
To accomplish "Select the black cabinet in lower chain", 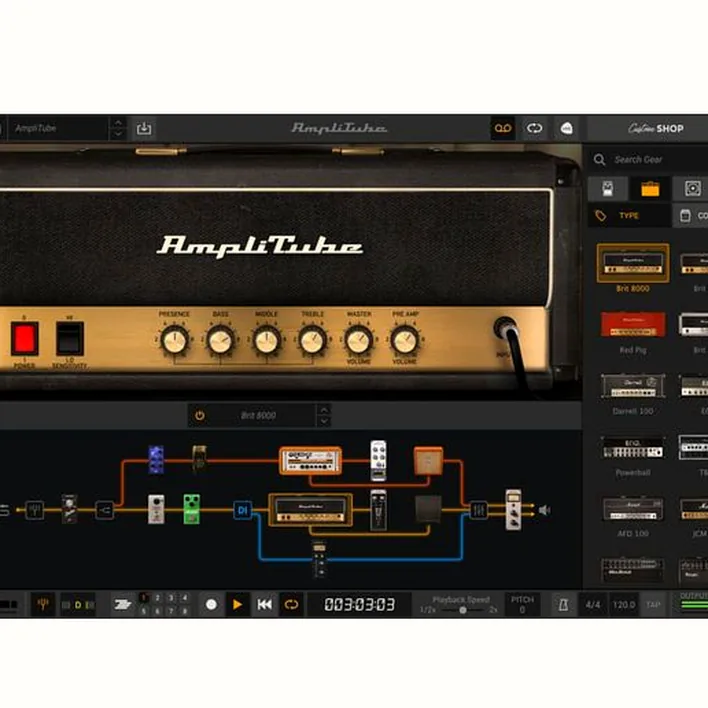I will tap(428, 509).
